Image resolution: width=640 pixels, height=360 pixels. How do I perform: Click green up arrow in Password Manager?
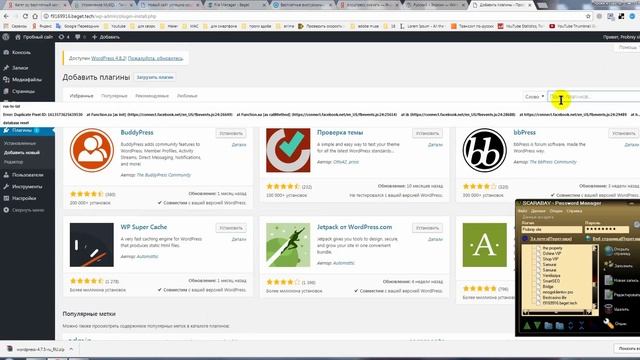pos(527,325)
